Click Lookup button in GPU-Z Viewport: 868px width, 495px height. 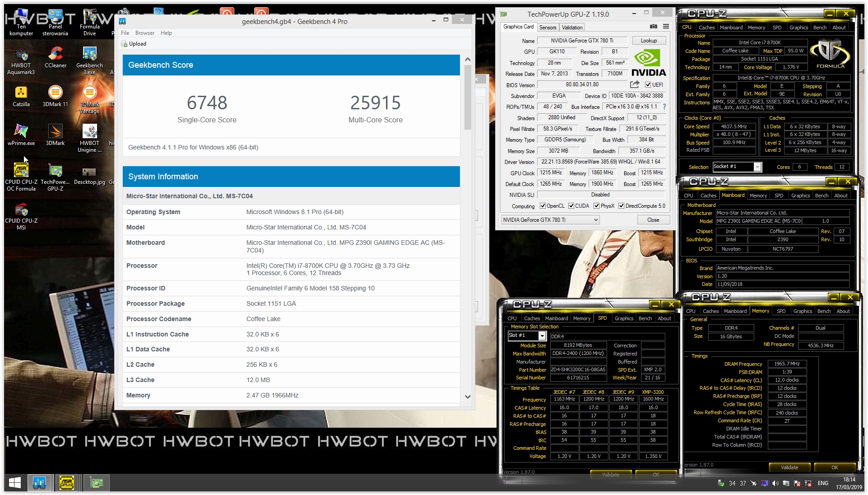click(649, 41)
